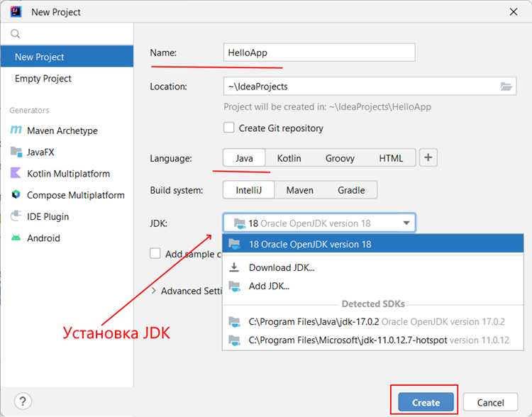Click the Add JDK folder icon

pos(235,286)
